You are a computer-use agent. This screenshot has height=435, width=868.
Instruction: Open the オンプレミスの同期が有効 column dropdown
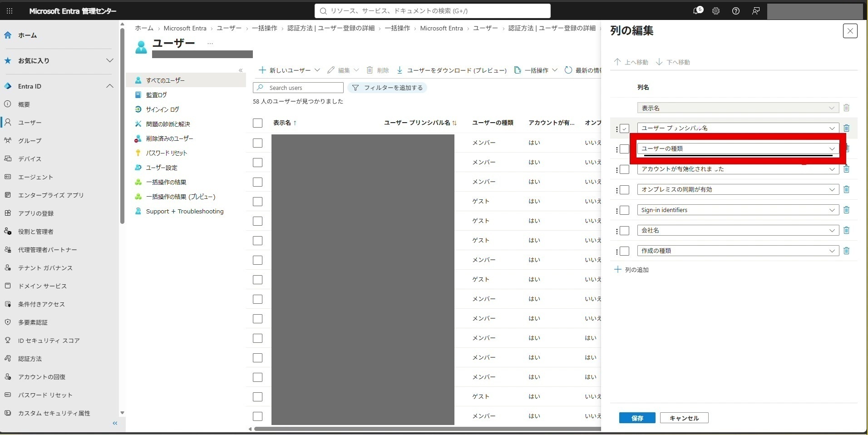pos(738,189)
